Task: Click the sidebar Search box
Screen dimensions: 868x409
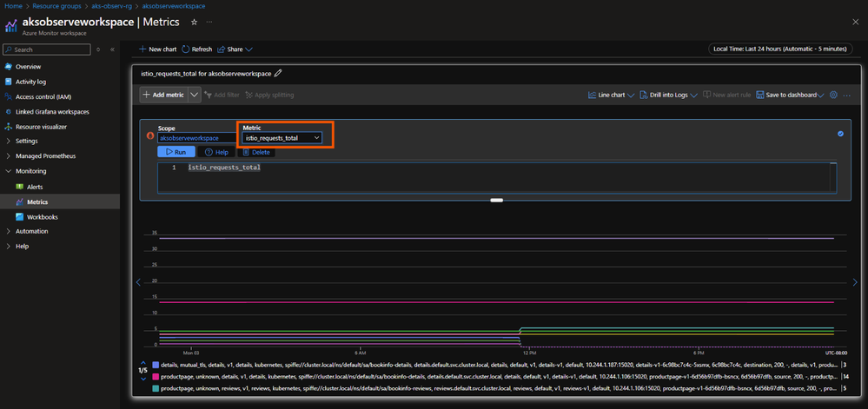Action: [x=47, y=49]
